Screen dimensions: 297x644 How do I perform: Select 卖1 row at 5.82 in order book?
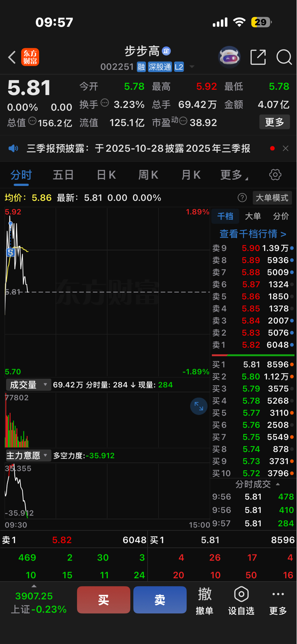(253, 345)
